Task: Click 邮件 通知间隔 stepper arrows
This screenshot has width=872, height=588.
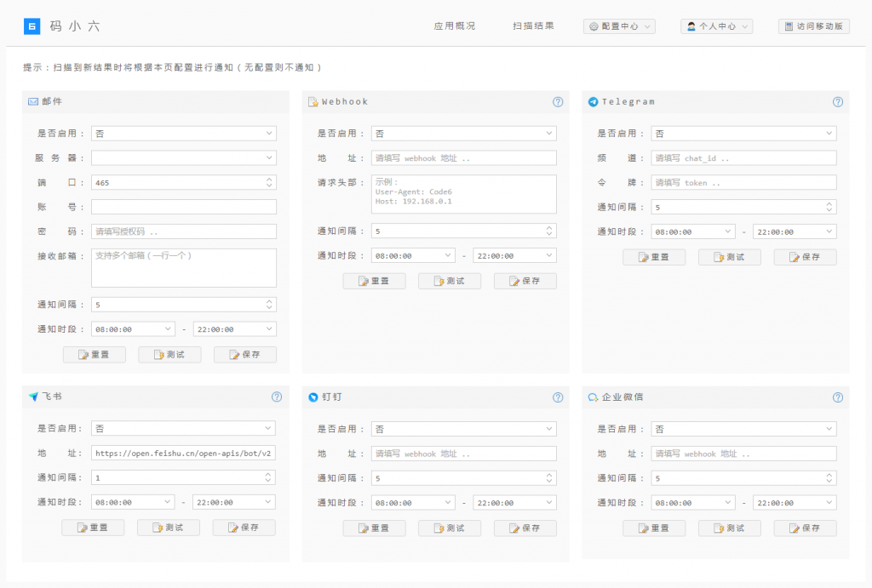Action: [269, 305]
